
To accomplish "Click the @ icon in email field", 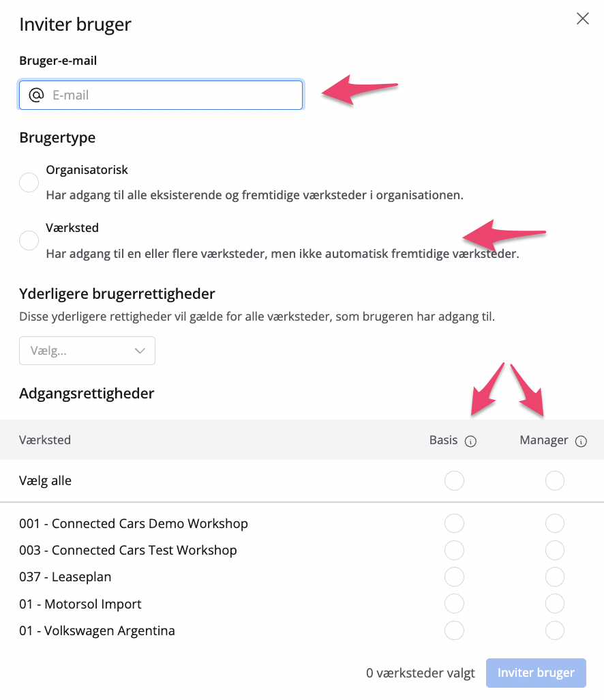I will coord(36,95).
